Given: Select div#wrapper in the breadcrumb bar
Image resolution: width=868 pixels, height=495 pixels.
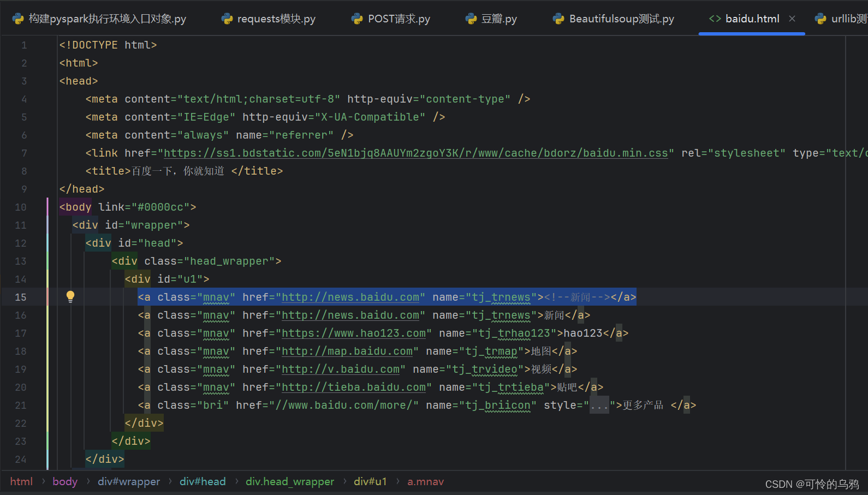Looking at the screenshot, I should (x=129, y=481).
